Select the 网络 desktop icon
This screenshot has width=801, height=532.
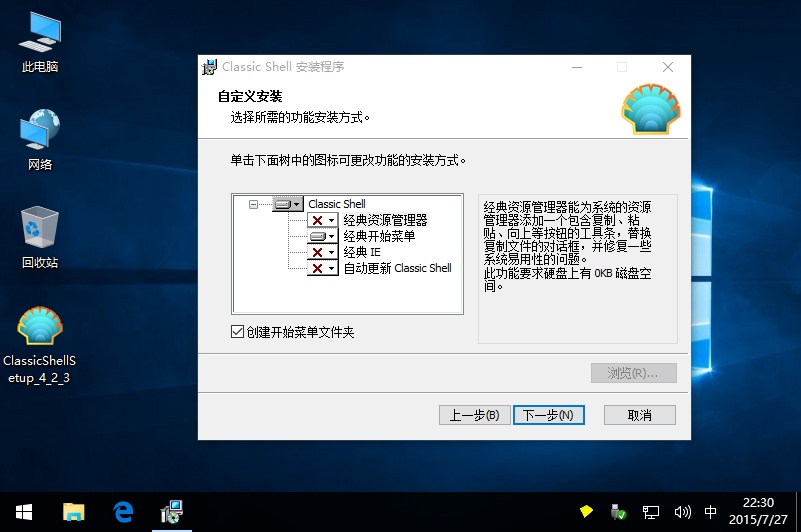pos(40,140)
